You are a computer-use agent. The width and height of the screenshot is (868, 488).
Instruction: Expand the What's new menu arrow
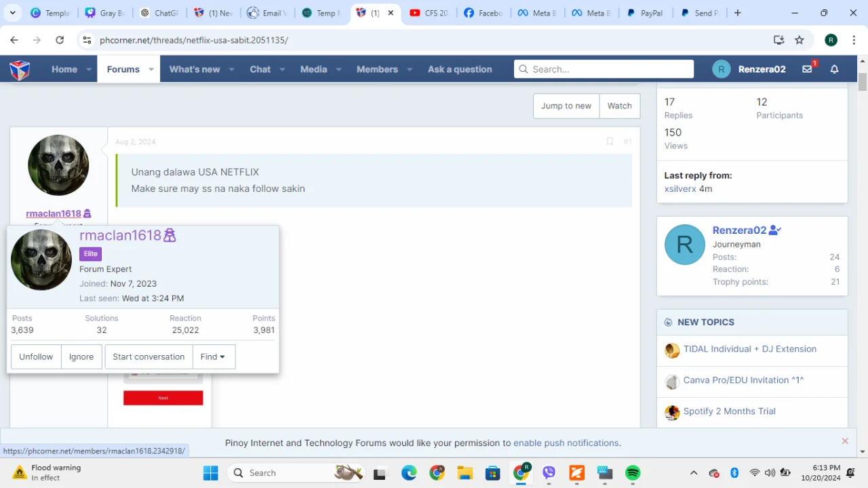pos(231,69)
